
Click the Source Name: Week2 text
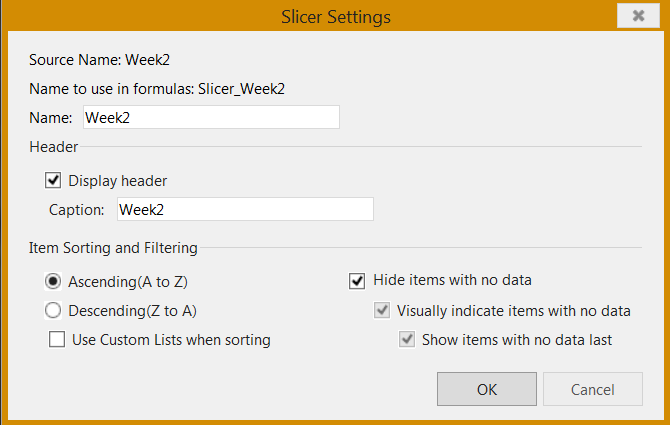pos(99,59)
